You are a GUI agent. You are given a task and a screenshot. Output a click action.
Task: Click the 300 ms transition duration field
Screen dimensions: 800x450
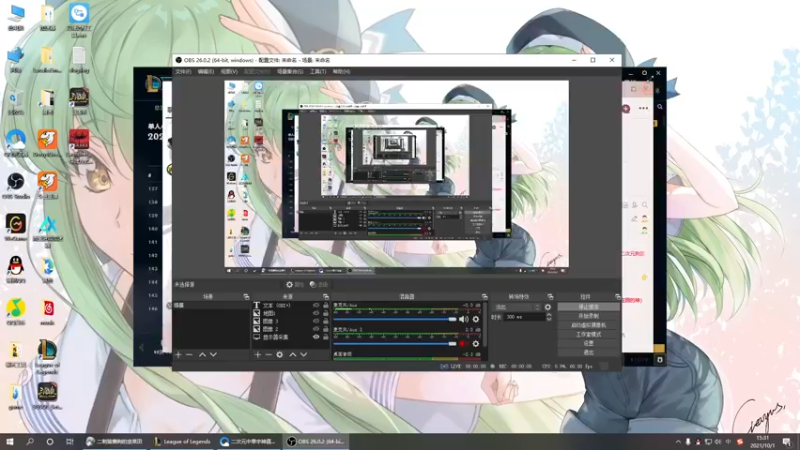coord(524,317)
